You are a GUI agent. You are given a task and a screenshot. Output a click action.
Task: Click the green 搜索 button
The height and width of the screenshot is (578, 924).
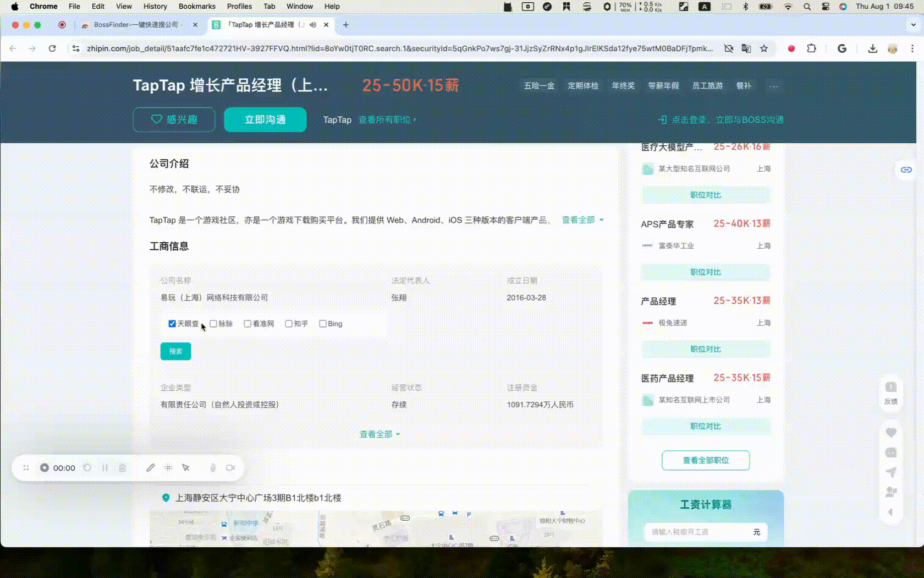175,351
